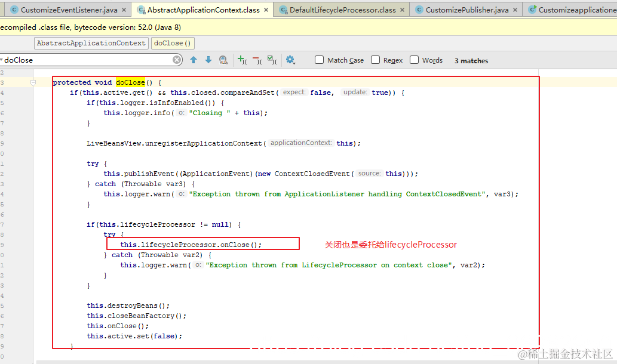Click this.closeBeanFactory() line
Image resolution: width=617 pixels, height=364 pixels.
click(137, 316)
